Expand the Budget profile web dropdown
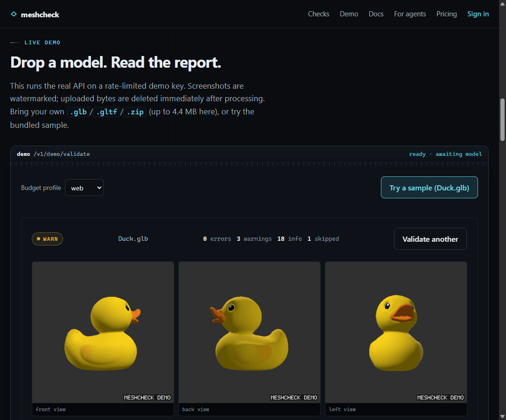This screenshot has height=420, width=506. tap(84, 188)
